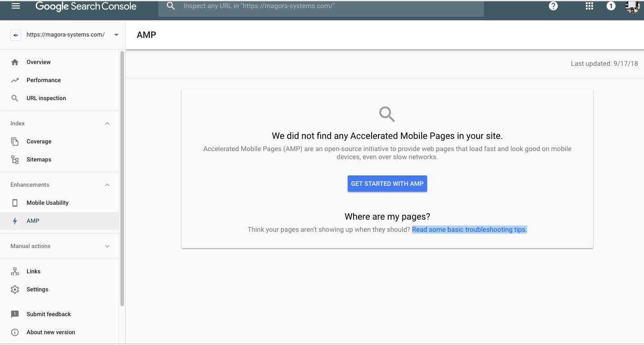Open the user account avatar
Screen dimensions: 644x345
point(633,6)
